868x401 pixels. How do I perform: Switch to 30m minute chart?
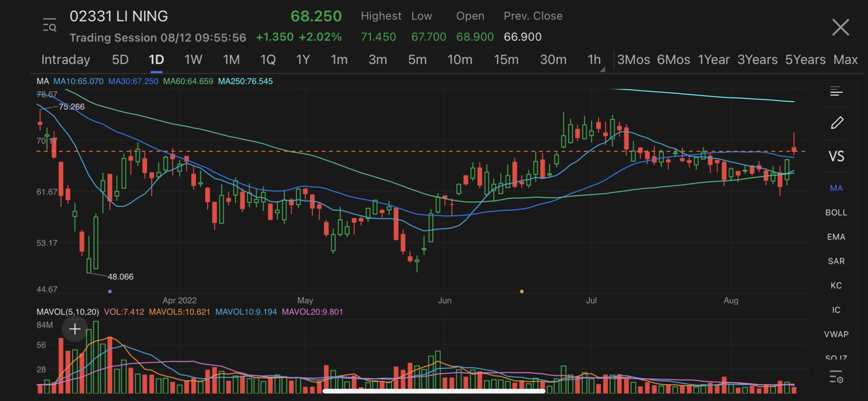point(553,59)
